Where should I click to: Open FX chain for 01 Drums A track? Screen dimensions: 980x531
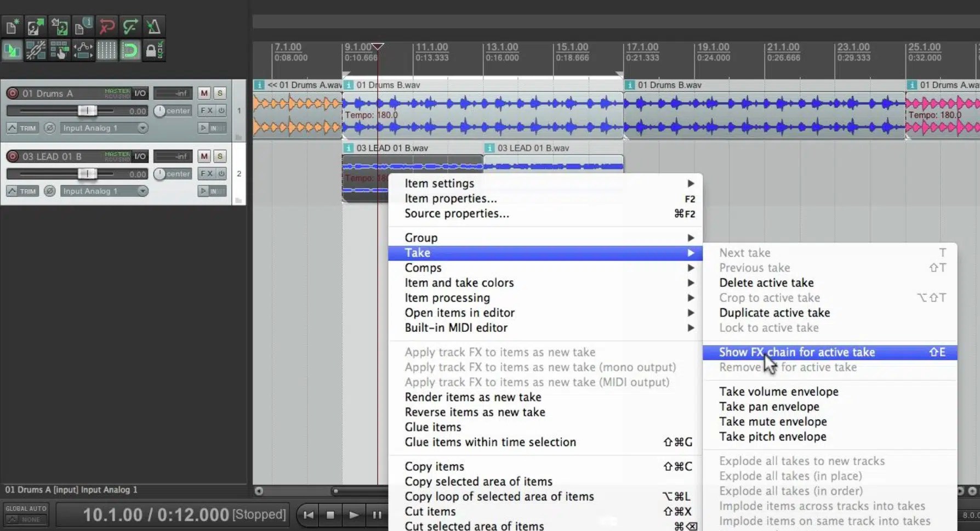click(x=207, y=110)
